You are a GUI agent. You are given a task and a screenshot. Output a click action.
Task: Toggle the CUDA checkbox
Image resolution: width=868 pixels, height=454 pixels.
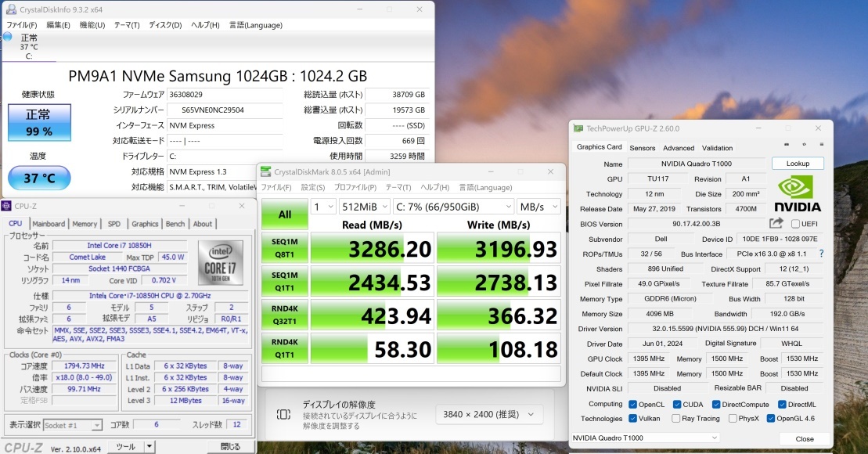(x=676, y=404)
